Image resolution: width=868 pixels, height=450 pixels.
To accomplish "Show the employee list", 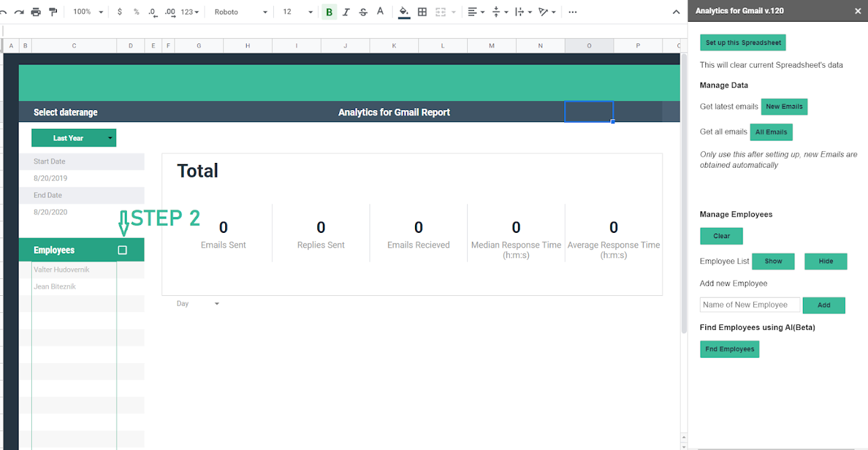I will coord(773,261).
